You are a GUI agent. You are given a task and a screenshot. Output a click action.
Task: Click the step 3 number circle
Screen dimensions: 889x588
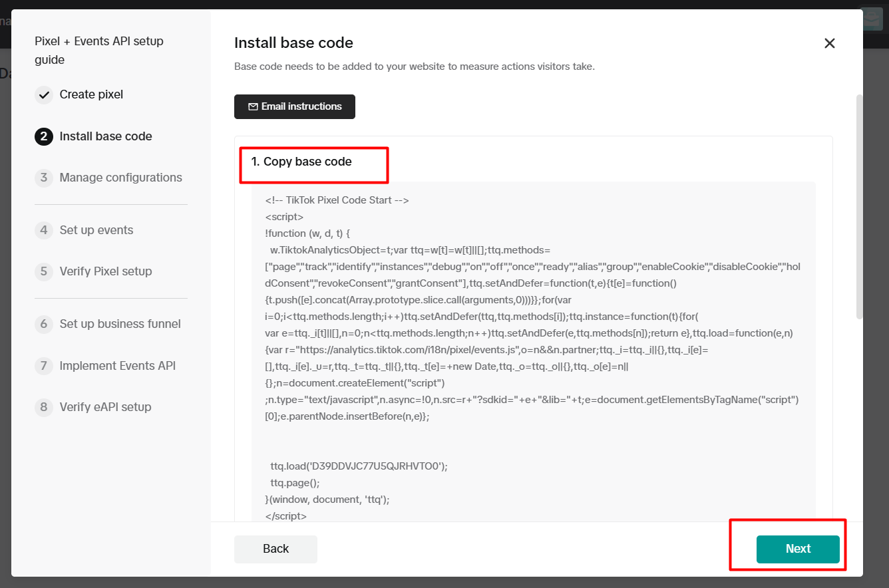coord(44,178)
